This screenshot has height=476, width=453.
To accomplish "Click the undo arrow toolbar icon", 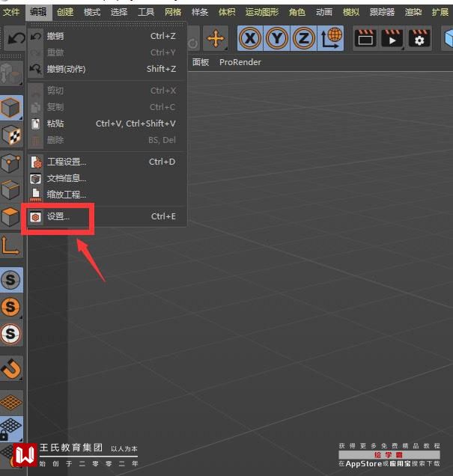I will (15, 38).
